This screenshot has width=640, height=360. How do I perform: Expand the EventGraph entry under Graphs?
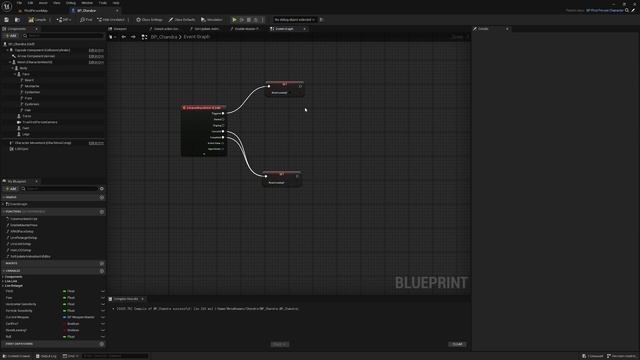coord(4,204)
